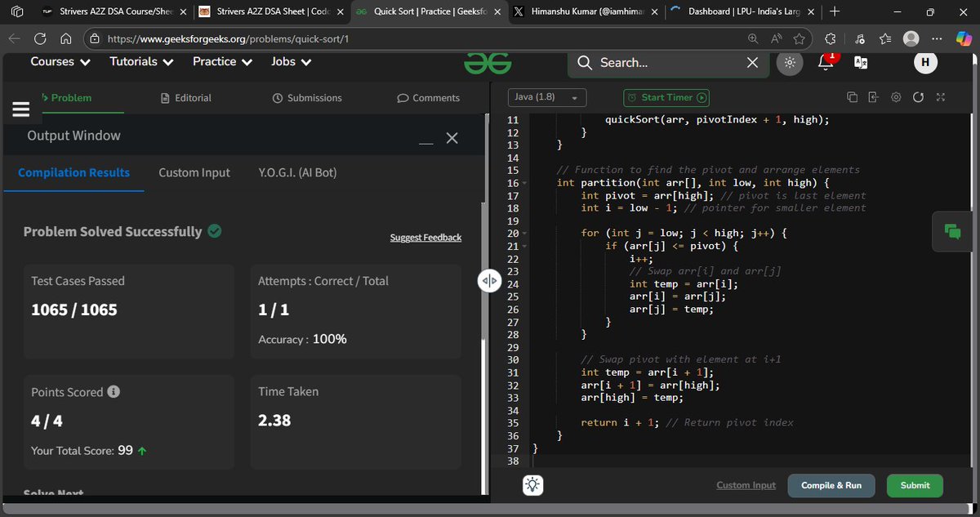Click the browser address bar URL
Viewport: 980px width, 517px height.
(228, 38)
